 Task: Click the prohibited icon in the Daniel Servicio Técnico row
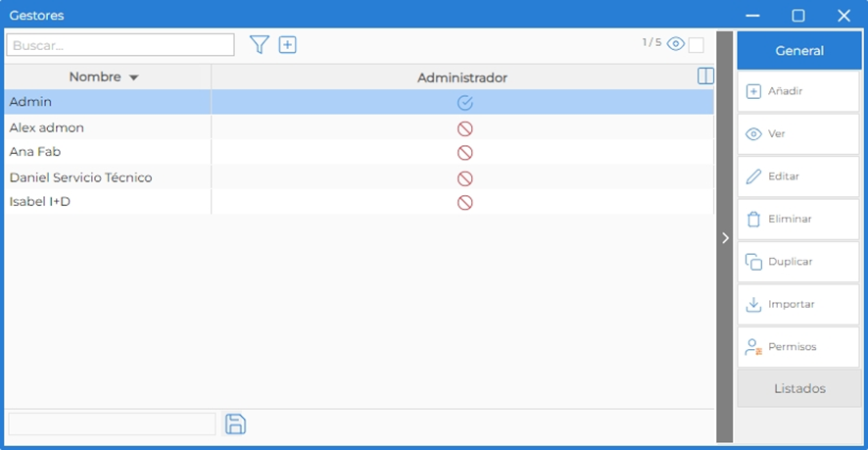465,178
